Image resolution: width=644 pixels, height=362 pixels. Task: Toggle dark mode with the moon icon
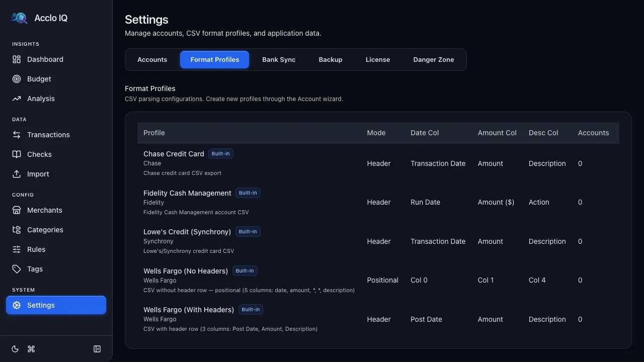15,349
